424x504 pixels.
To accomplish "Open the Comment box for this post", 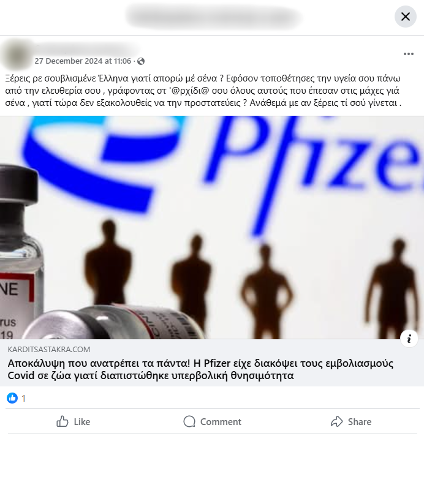I will tap(213, 421).
